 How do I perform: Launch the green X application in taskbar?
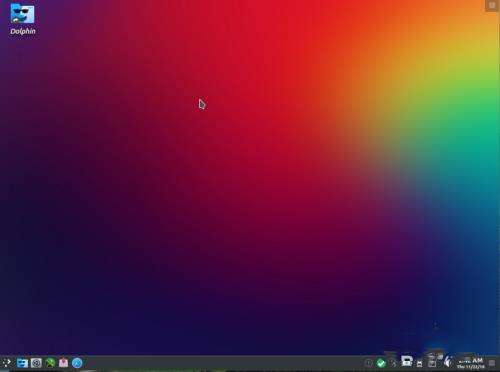click(50, 362)
